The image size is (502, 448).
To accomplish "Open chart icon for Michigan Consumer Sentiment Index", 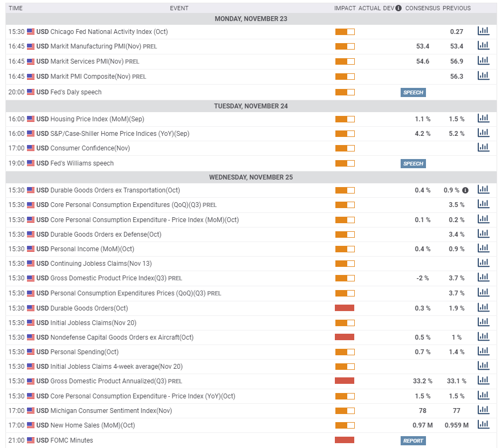I will 484,410.
